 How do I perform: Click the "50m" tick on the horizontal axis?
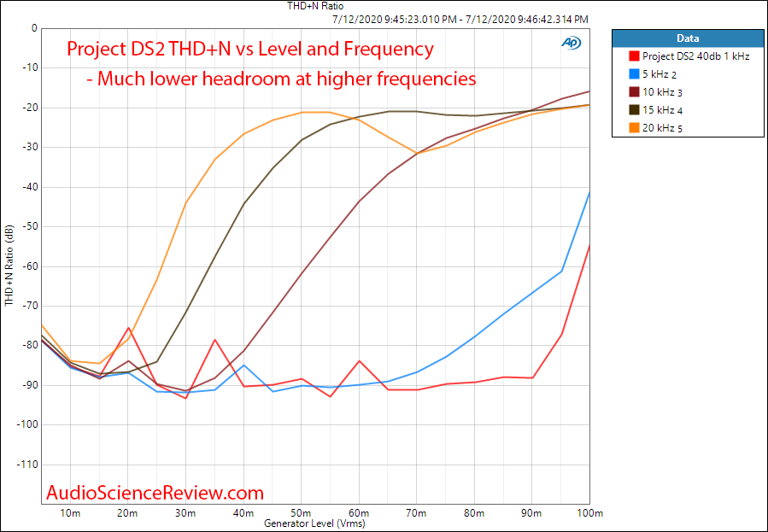[x=302, y=513]
